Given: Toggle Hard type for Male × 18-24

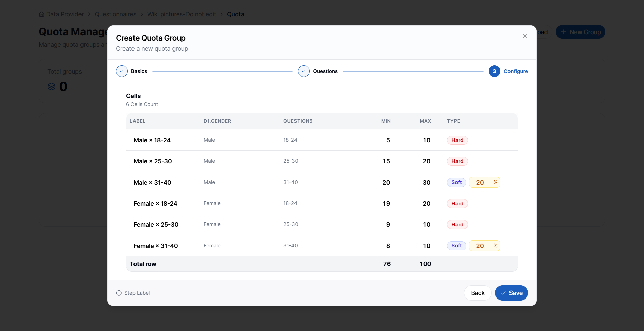Looking at the screenshot, I should coord(458,140).
